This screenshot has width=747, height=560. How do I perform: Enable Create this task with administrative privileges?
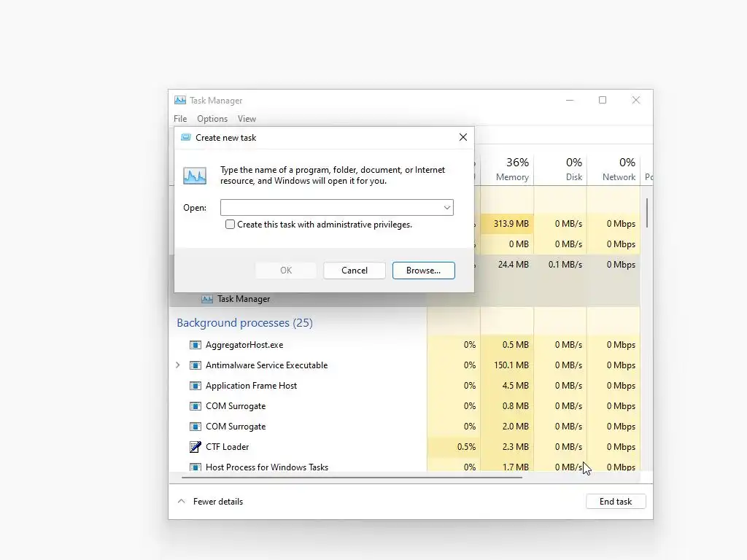pos(230,225)
